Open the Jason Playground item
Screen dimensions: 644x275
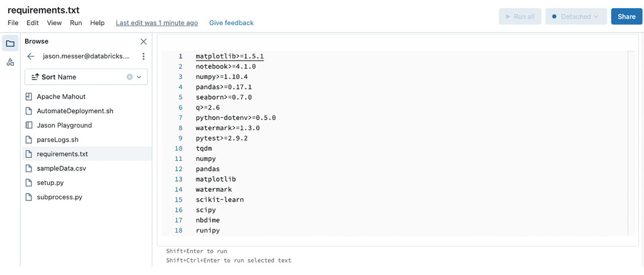point(64,125)
